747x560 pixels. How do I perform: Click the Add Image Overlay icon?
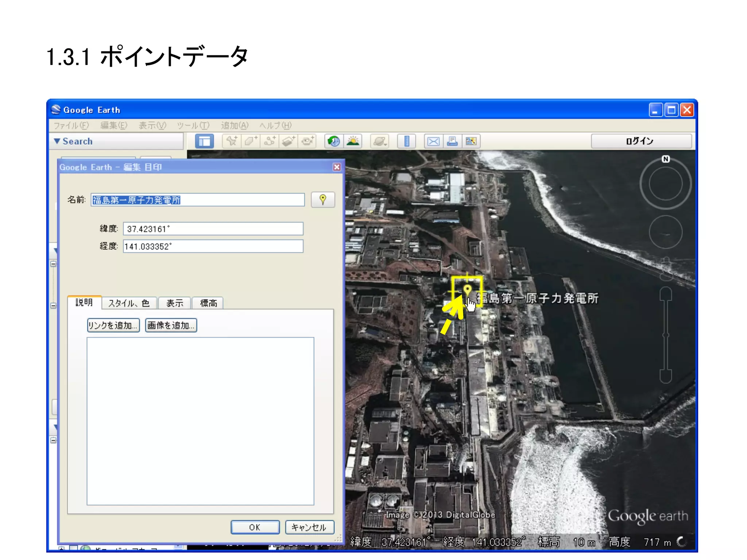coord(289,141)
